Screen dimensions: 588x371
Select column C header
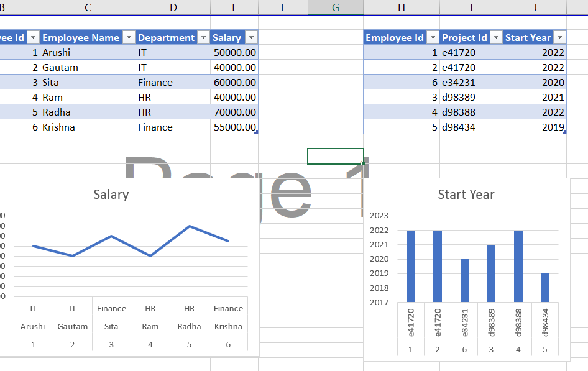click(88, 7)
